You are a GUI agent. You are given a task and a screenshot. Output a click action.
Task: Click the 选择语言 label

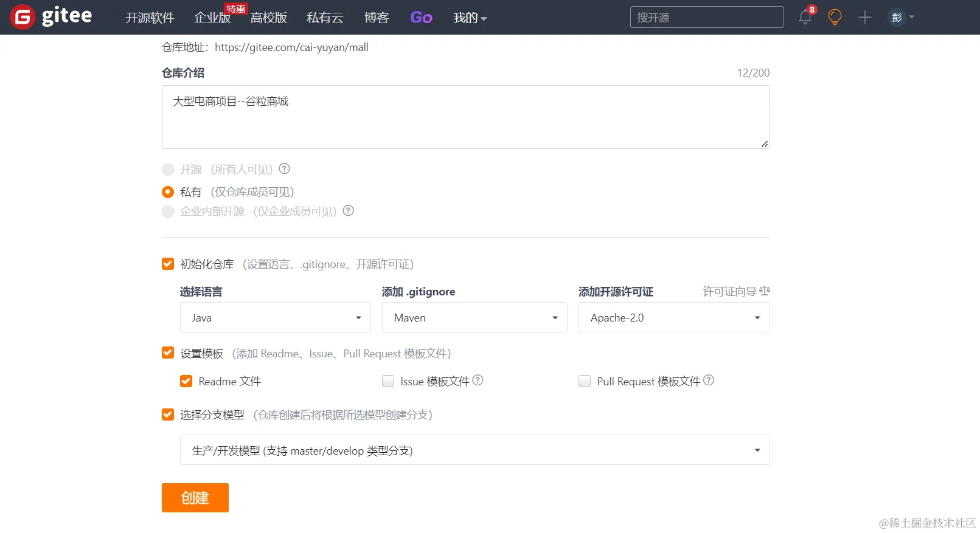pos(201,292)
